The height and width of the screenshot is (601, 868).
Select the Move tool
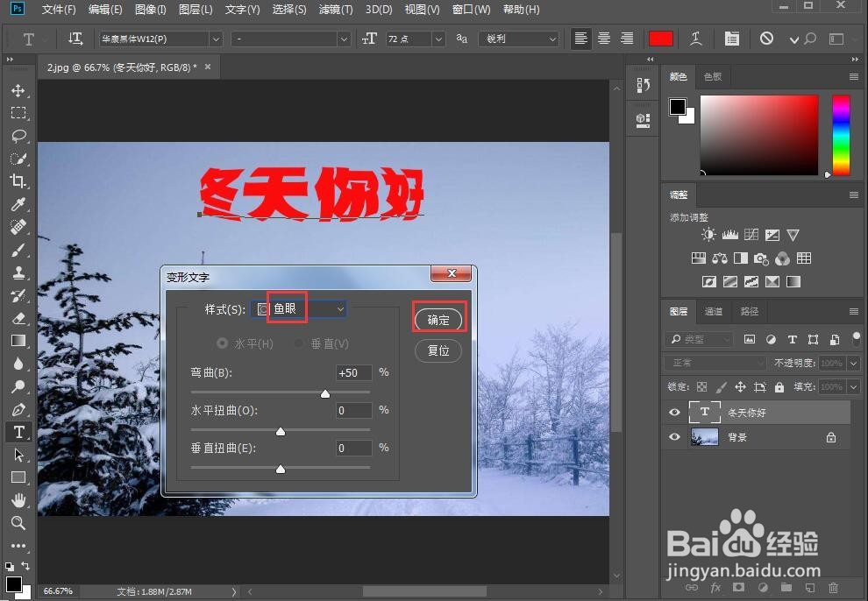pyautogui.click(x=18, y=90)
